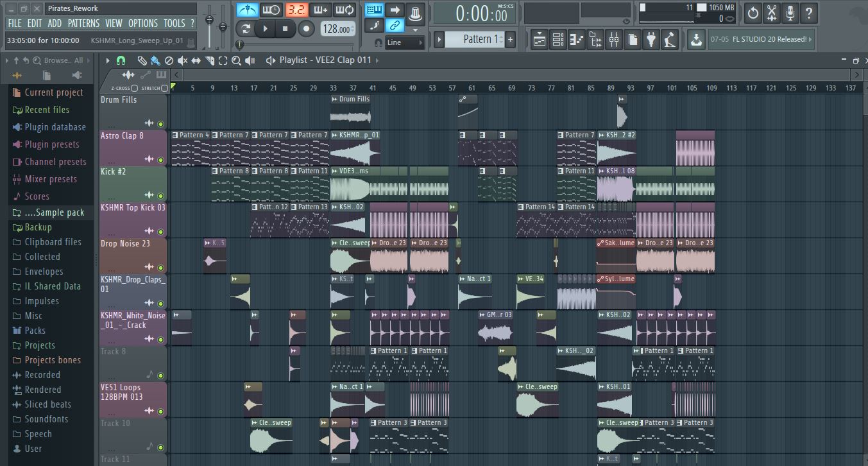The height and width of the screenshot is (466, 868).
Task: Select the Slip tool in Playlist
Action: point(196,60)
